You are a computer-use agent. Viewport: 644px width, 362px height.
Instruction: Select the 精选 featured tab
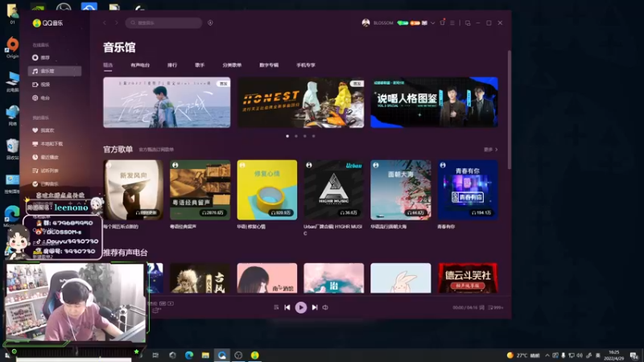(x=108, y=65)
